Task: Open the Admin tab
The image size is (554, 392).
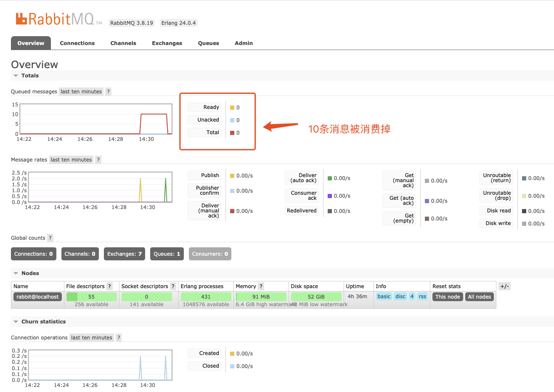Action: [x=244, y=43]
